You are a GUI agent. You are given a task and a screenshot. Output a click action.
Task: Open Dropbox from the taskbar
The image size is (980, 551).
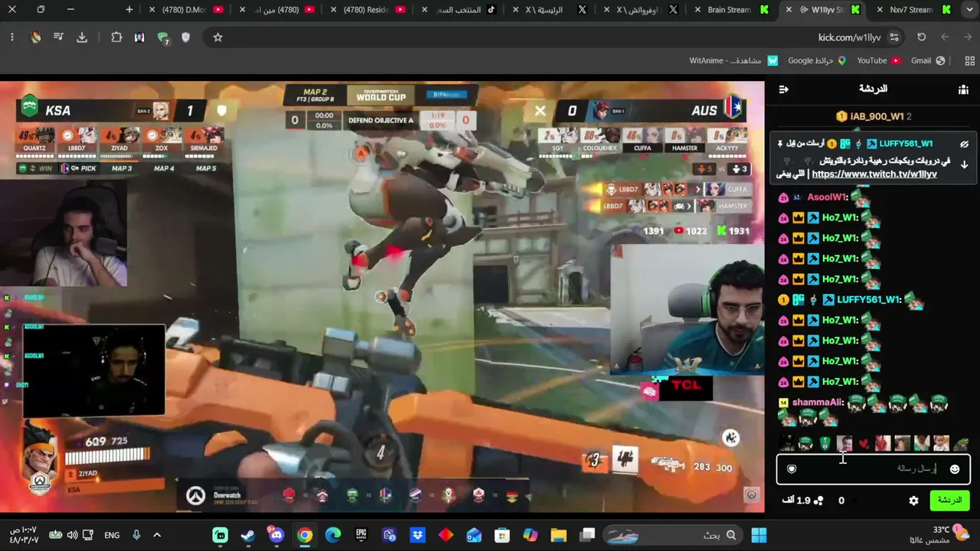pos(418,535)
